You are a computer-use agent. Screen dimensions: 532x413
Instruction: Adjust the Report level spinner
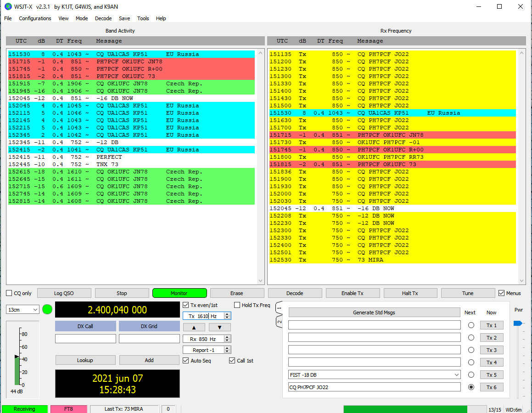pos(228,350)
